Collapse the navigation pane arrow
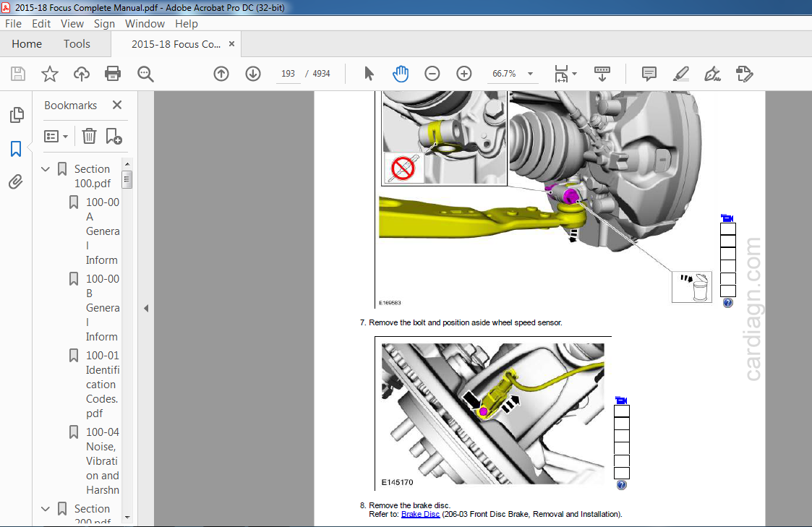This screenshot has height=527, width=812. (x=146, y=309)
